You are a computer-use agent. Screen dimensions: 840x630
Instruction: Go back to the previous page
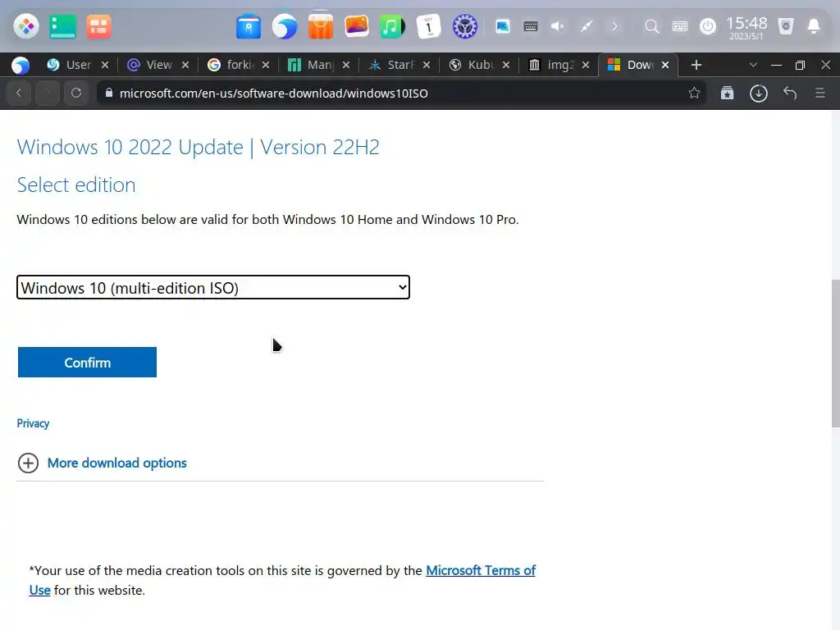pos(19,93)
